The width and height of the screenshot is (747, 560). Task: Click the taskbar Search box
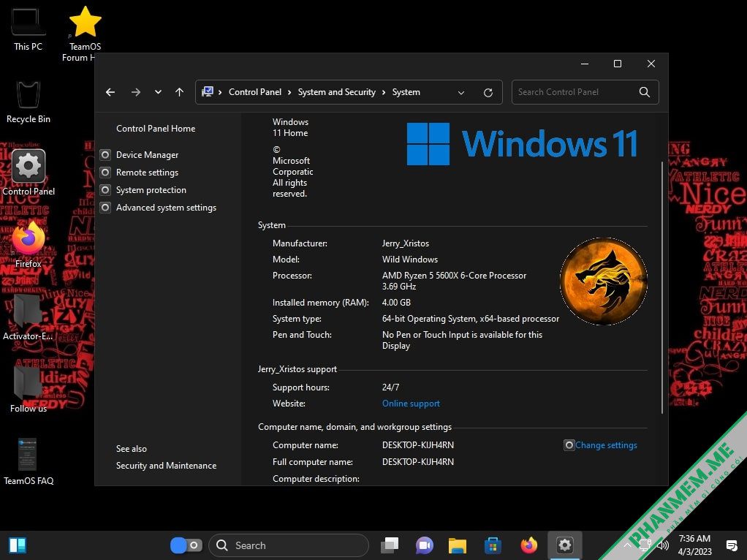289,545
